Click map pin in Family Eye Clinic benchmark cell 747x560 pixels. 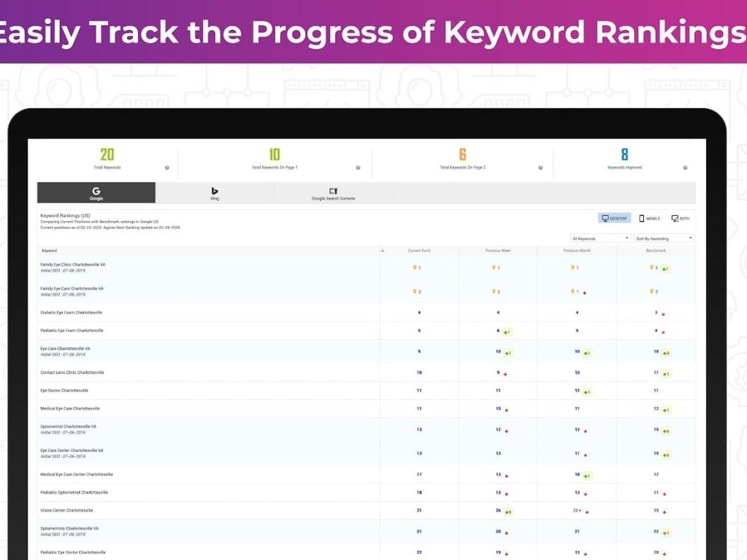click(x=651, y=267)
